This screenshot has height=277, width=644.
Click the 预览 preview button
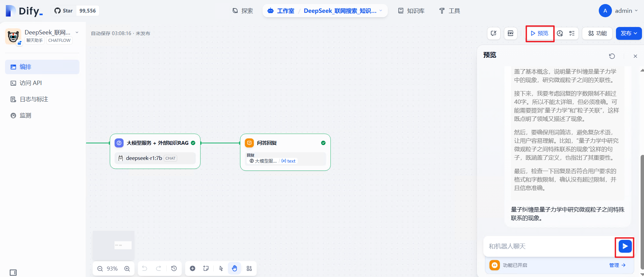(x=539, y=33)
